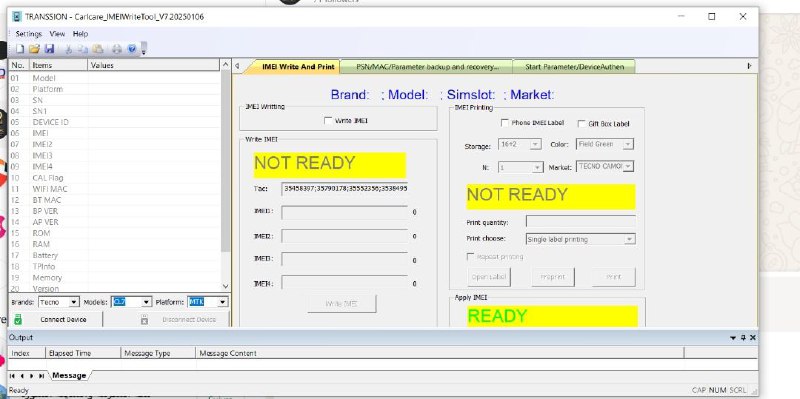Click the Connect Device button
The height and width of the screenshot is (399, 800).
[x=56, y=319]
